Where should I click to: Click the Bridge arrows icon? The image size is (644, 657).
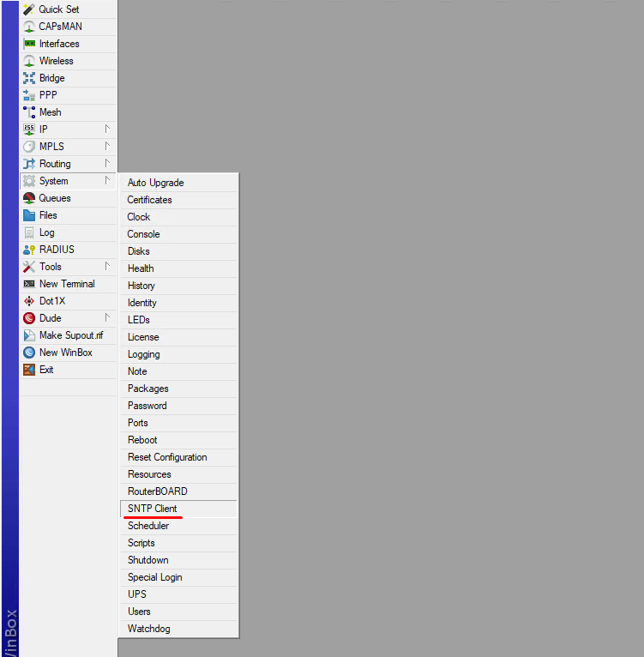point(29,78)
